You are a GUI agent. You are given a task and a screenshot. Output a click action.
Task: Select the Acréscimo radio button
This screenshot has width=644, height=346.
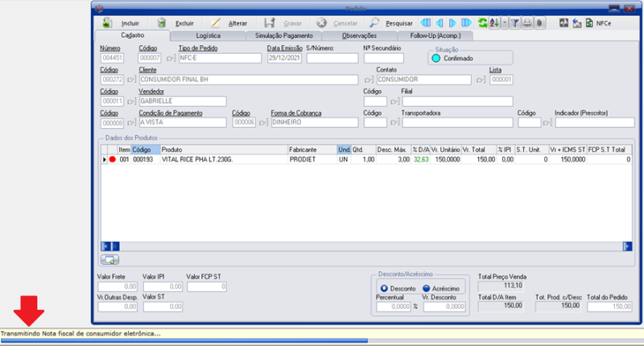[427, 288]
